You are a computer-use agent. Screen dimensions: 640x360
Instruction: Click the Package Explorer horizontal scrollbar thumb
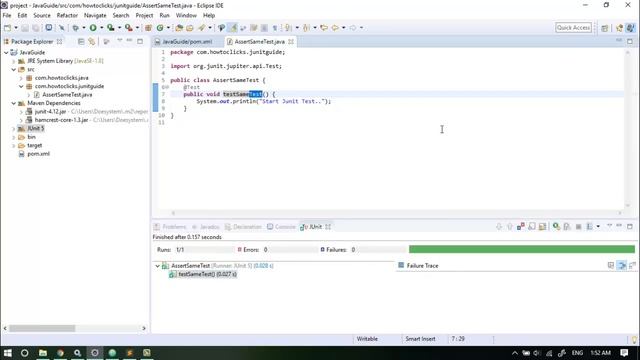[x=42, y=328]
